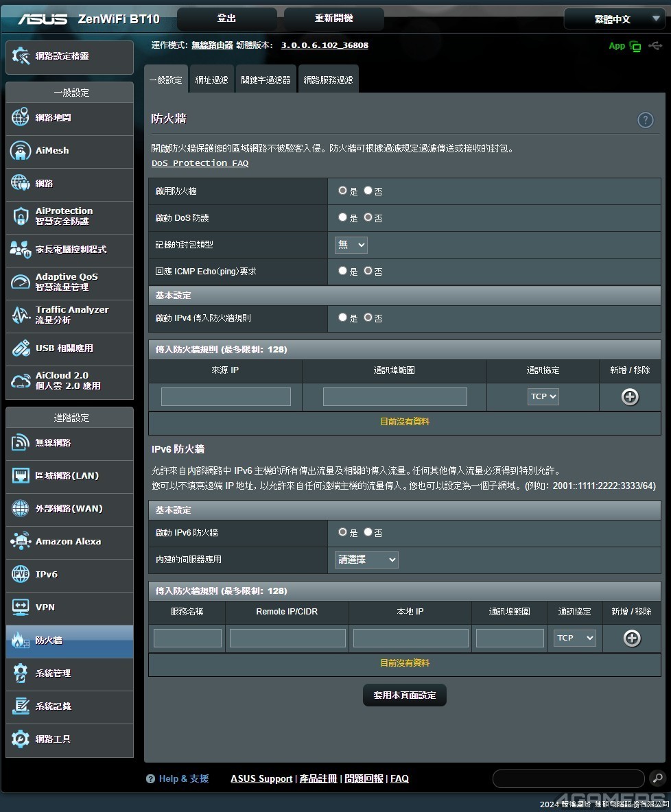Set 回應 ICMP Echo(ping) to 是
This screenshot has width=671, height=812.
[342, 271]
